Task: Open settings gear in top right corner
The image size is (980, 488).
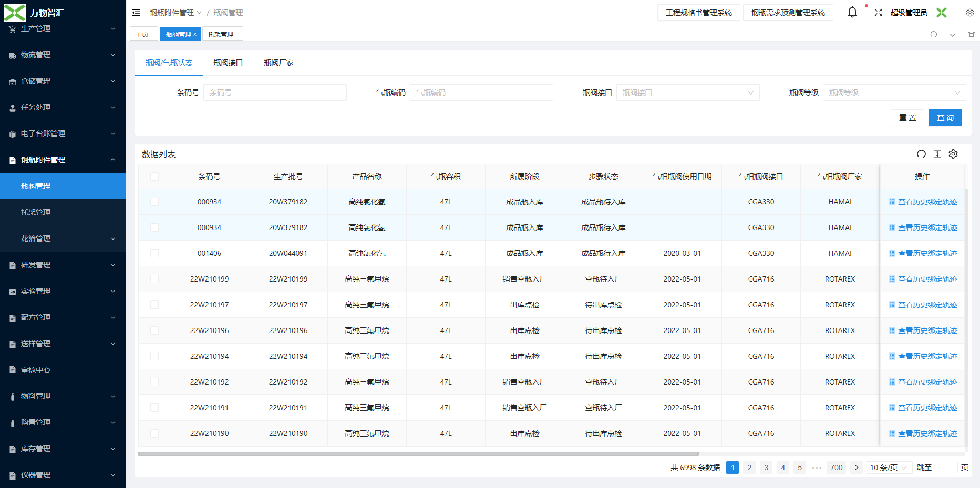Action: [x=969, y=13]
